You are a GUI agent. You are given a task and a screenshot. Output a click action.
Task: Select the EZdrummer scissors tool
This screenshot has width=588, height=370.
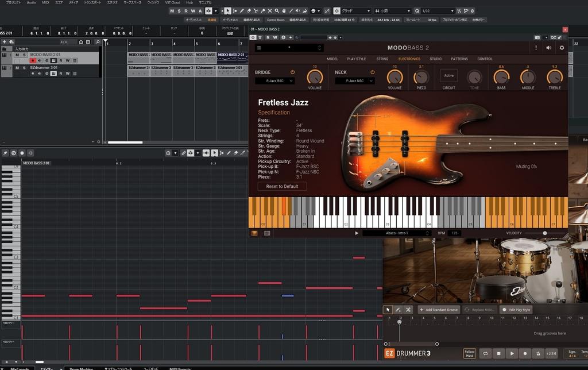[x=408, y=310]
